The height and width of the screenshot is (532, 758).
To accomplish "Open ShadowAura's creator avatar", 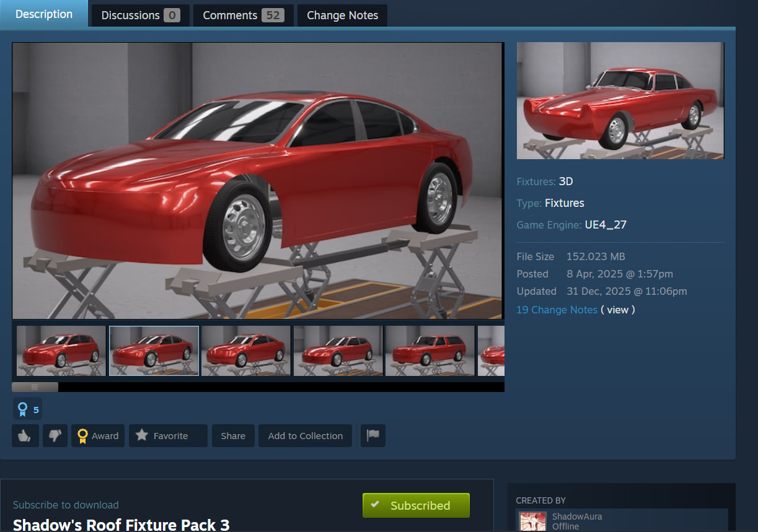I will [x=532, y=521].
